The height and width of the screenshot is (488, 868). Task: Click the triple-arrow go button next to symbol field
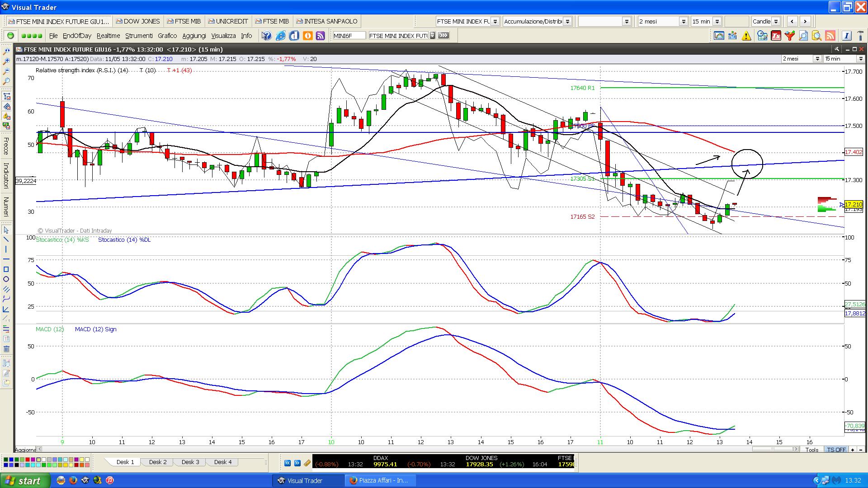[x=443, y=35]
